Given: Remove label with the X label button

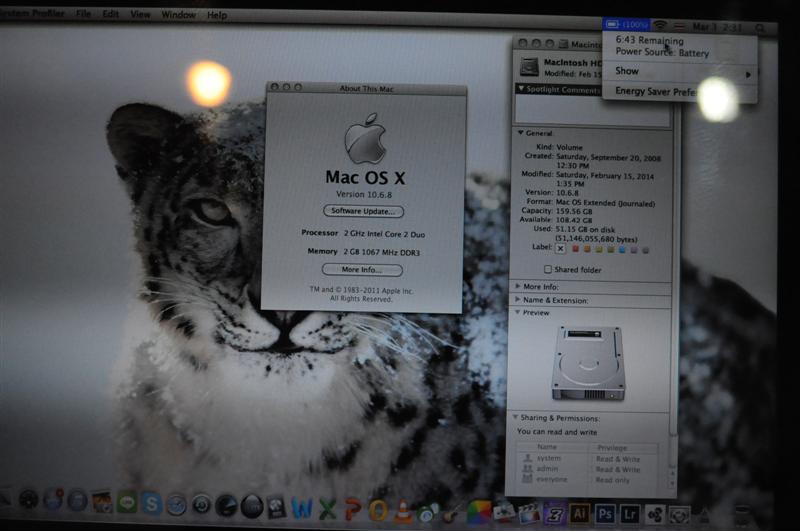Looking at the screenshot, I should (560, 248).
